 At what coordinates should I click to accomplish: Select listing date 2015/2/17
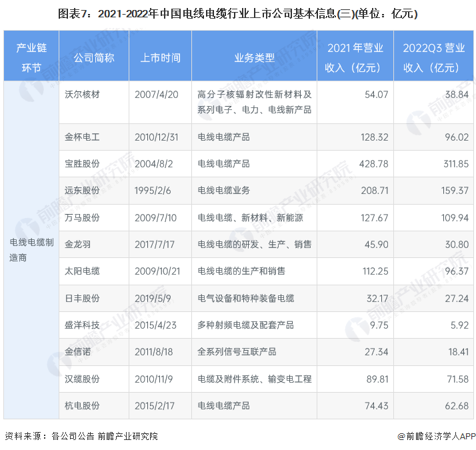pos(155,406)
